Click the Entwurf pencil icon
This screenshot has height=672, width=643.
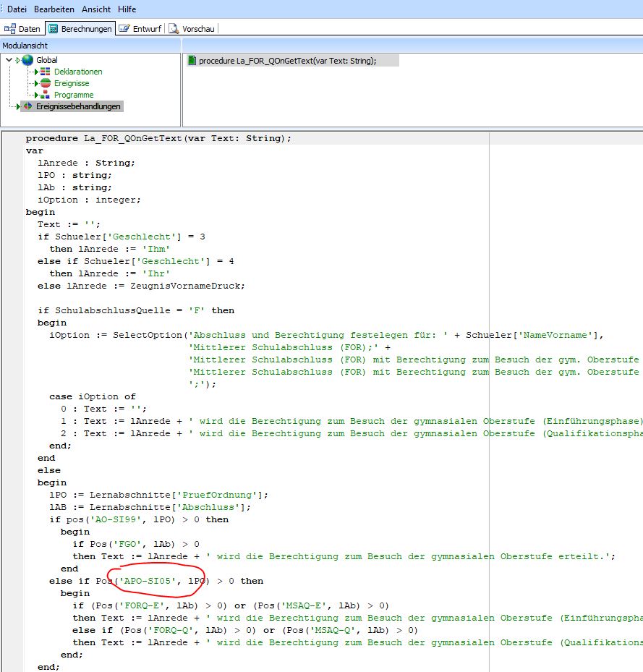click(x=124, y=29)
